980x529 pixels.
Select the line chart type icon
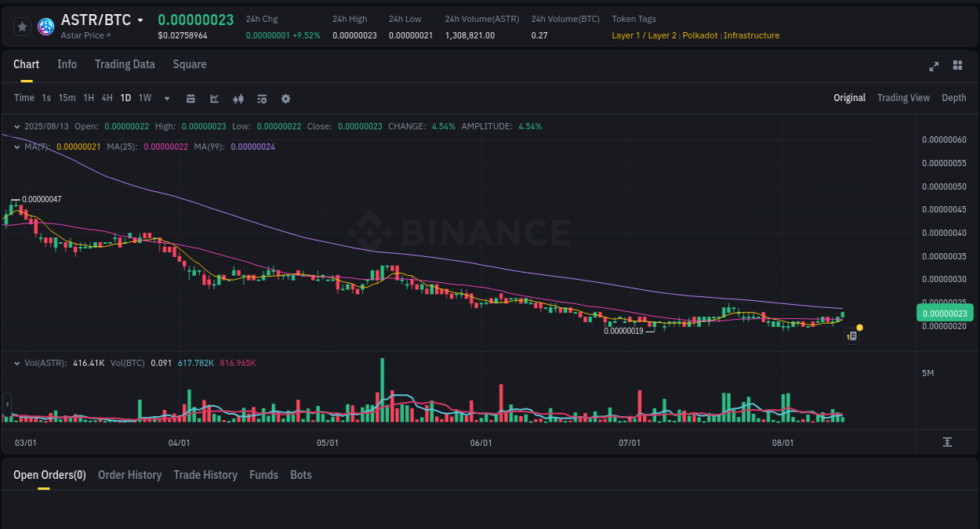coord(213,98)
